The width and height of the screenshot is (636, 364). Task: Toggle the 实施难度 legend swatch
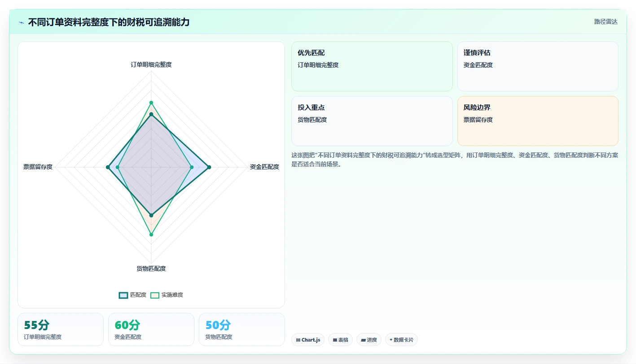click(155, 295)
